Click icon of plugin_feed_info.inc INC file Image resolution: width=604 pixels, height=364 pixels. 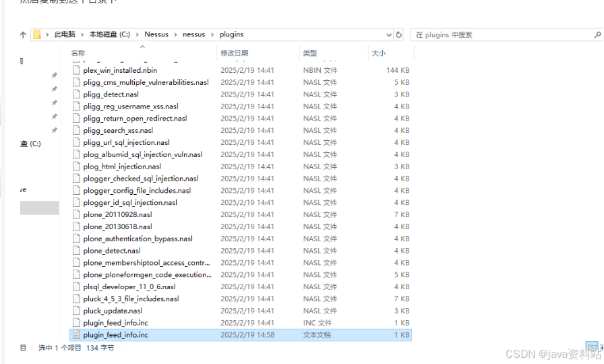(76, 323)
